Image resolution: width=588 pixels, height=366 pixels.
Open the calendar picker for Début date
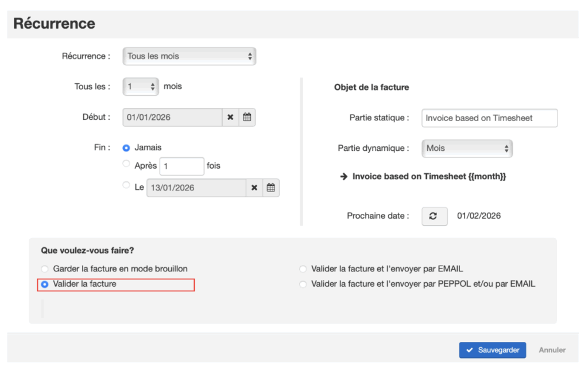coord(247,117)
